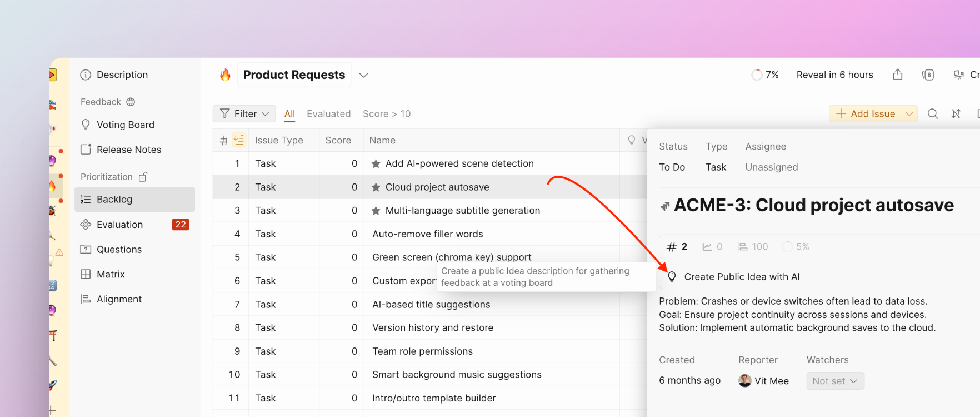This screenshot has height=417, width=980.
Task: Click Create Public Idea with AI
Action: (x=742, y=277)
